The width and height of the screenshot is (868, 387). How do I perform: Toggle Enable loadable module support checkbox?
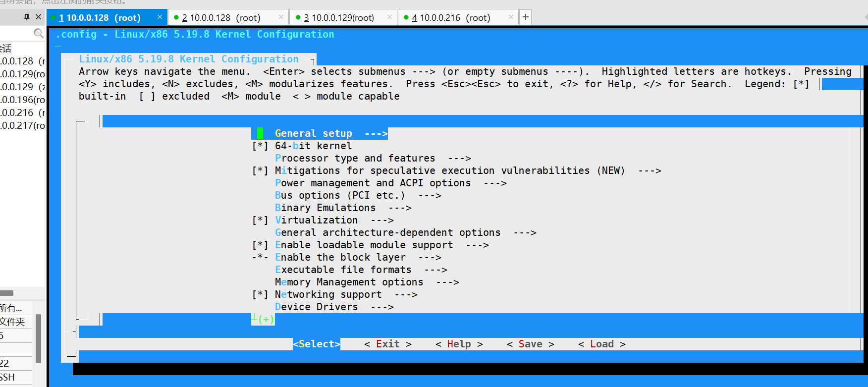260,245
